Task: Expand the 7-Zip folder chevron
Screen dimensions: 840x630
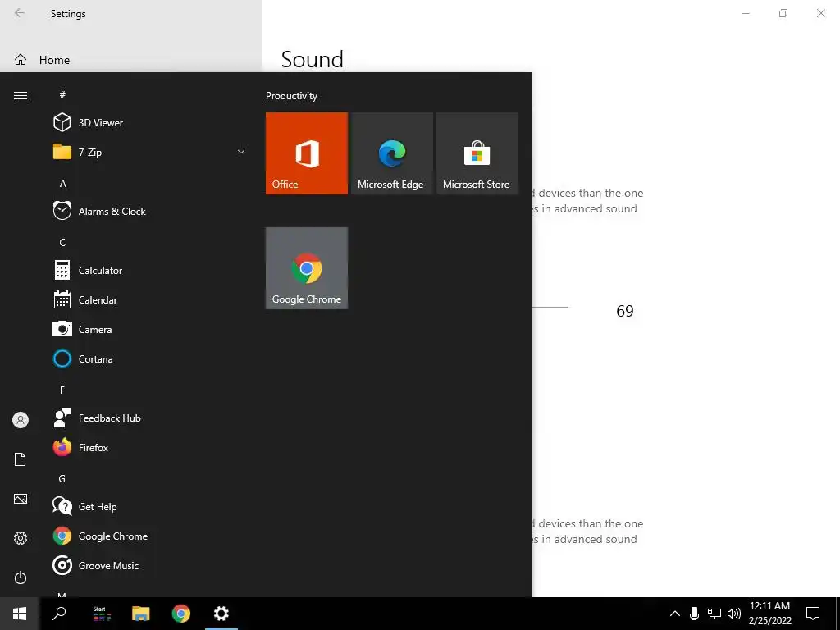Action: point(241,152)
